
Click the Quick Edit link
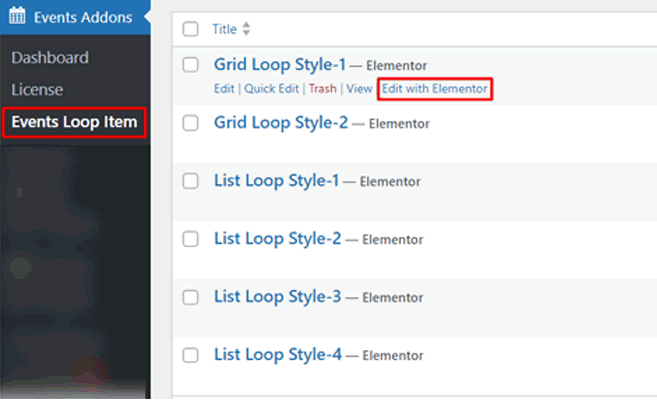273,89
